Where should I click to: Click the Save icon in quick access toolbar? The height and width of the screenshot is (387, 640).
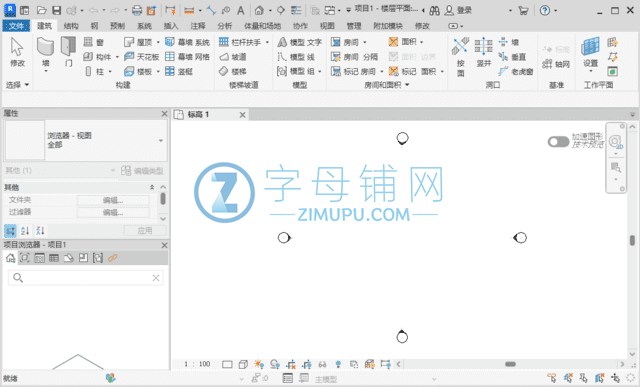(56, 10)
